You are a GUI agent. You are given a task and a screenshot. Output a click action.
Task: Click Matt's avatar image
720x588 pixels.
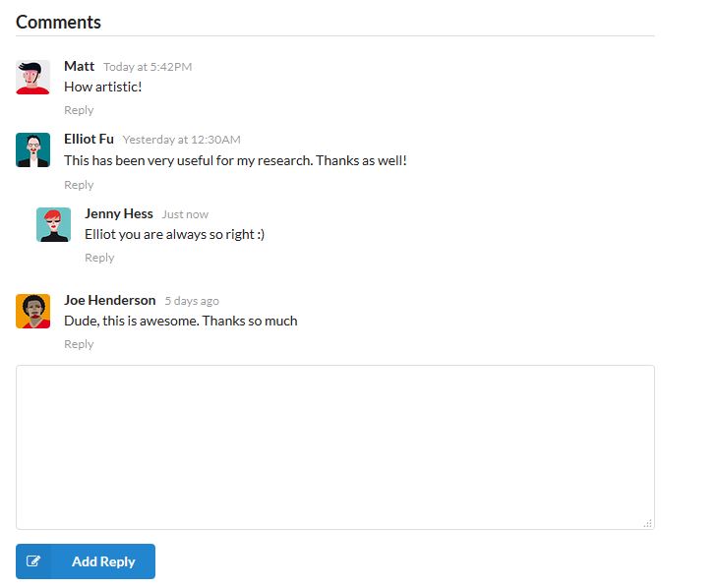click(32, 77)
